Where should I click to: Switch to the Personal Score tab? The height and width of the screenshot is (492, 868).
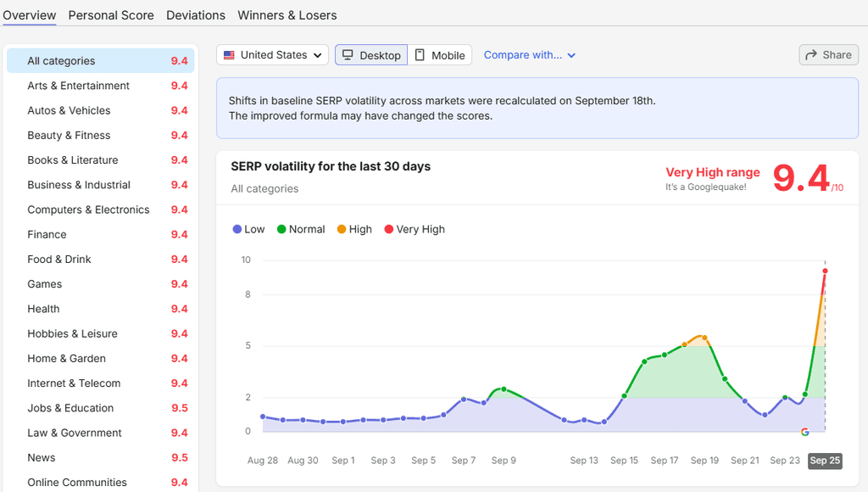tap(111, 15)
